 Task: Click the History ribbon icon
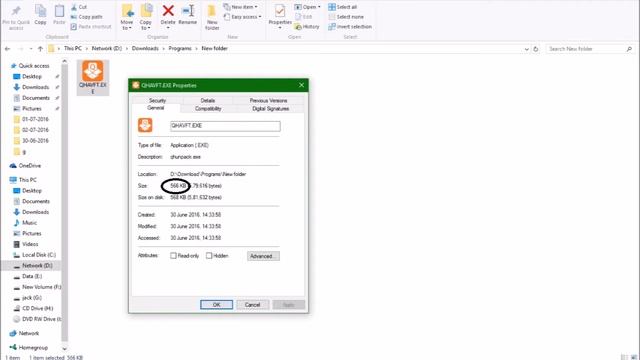click(307, 27)
